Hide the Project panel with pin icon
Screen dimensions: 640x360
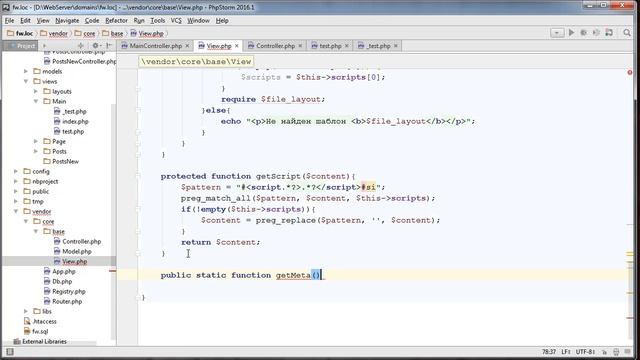click(x=109, y=46)
